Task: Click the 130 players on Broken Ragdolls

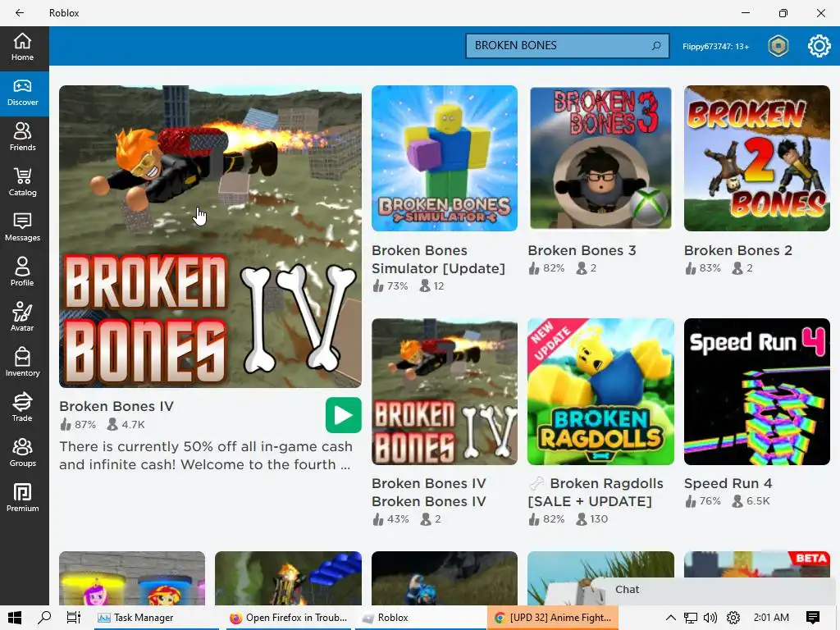Action: [592, 519]
